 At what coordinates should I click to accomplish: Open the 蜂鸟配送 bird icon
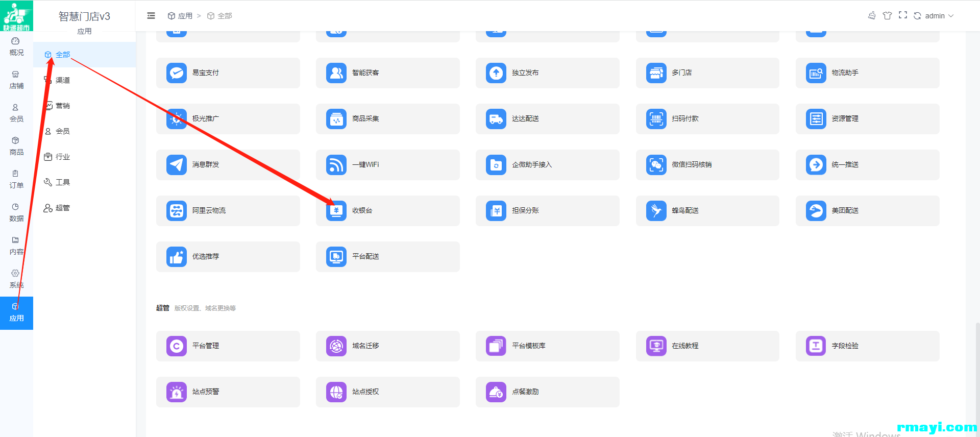pyautogui.click(x=656, y=211)
